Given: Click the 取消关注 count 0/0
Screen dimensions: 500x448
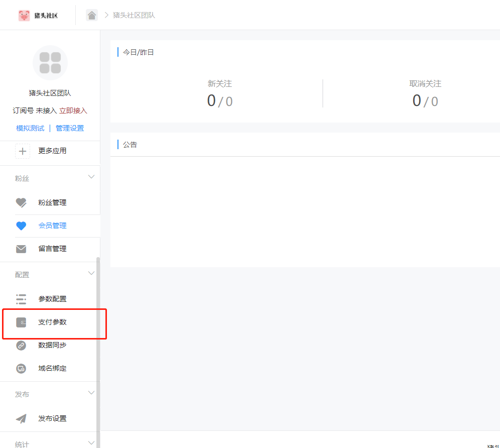Looking at the screenshot, I should click(425, 101).
